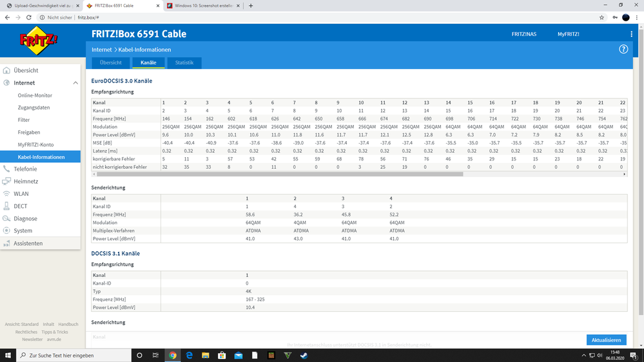This screenshot has width=644, height=362.
Task: Open the Chrome profile avatar
Action: (x=625, y=17)
